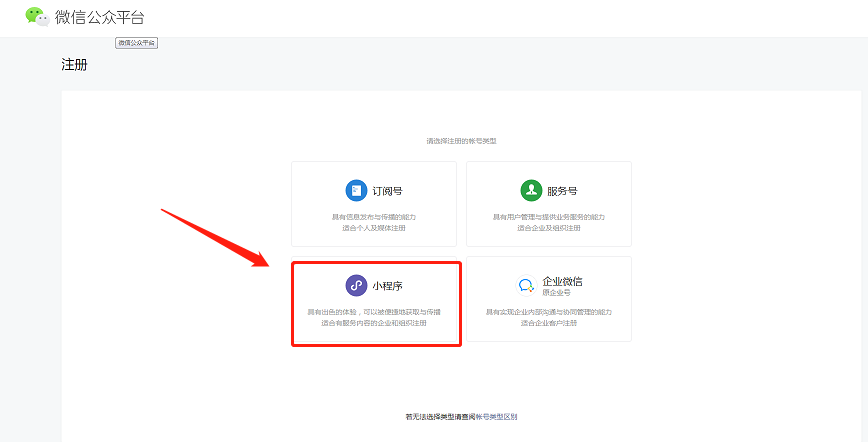
Task: Open the 帐号类型区别 link
Action: click(x=497, y=417)
